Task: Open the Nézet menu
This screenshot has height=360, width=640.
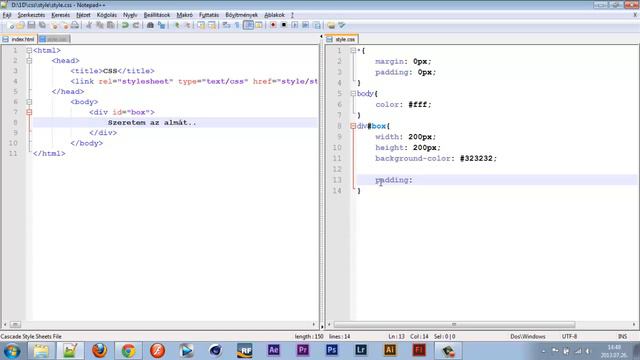Action: 83,15
